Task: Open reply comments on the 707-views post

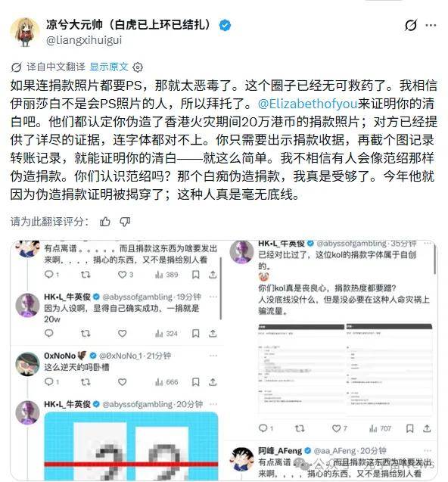Action: (266, 428)
